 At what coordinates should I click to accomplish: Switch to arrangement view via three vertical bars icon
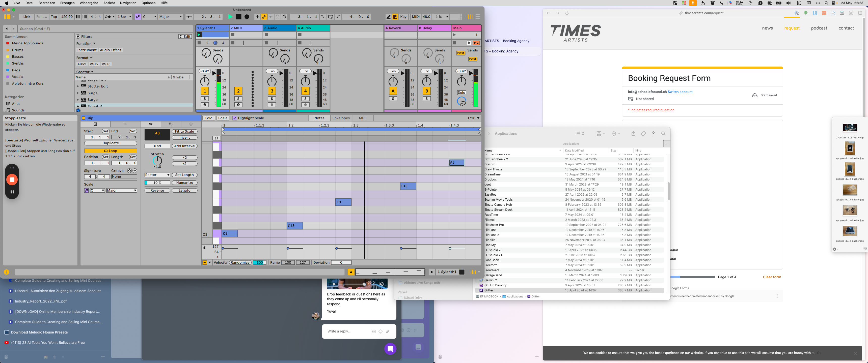point(470,16)
